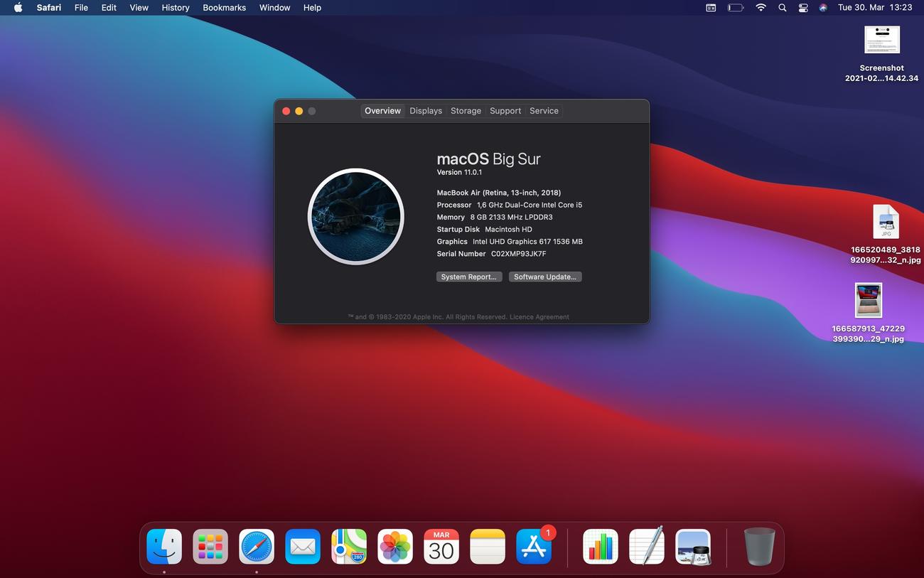Click the Siri icon in menu bar

(x=823, y=7)
